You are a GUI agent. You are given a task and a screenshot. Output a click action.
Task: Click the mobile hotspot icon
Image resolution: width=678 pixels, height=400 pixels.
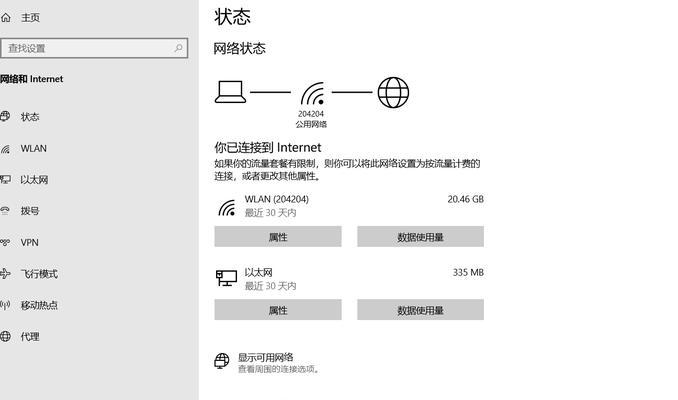5,305
